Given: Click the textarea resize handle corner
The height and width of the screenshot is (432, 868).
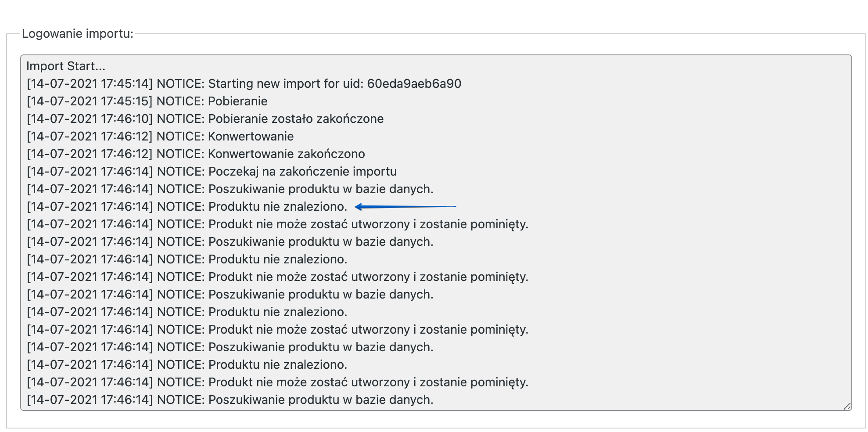Looking at the screenshot, I should pyautogui.click(x=847, y=406).
